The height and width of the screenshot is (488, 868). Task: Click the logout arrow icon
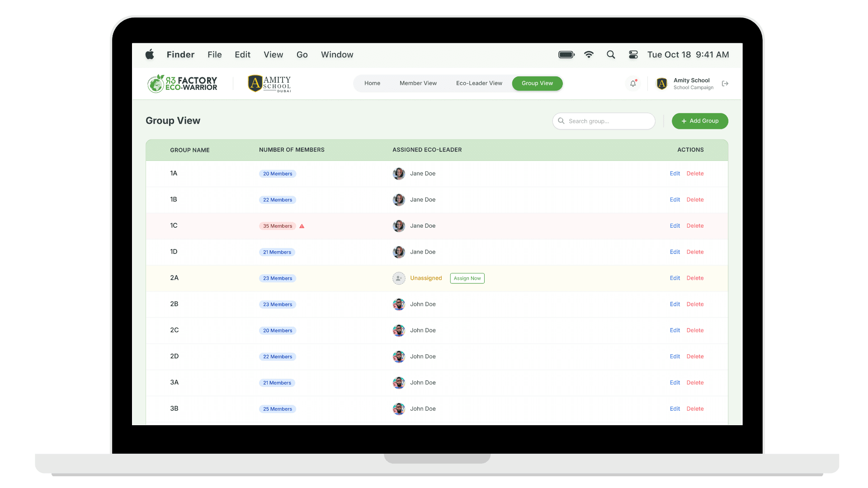[x=725, y=84]
